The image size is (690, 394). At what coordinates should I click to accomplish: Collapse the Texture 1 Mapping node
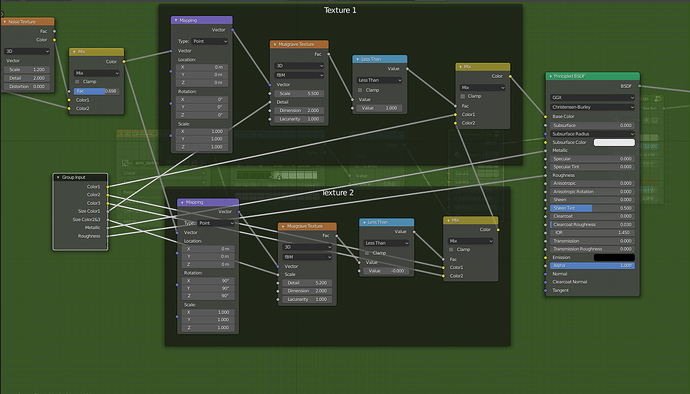[176, 20]
